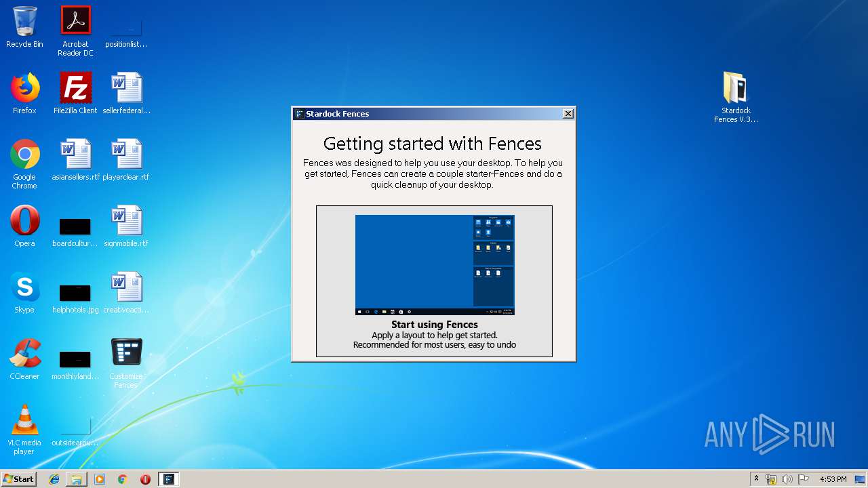Screen dimensions: 868x488
Task: Select the asiansellers.rtf document icon
Action: pyautogui.click(x=75, y=160)
